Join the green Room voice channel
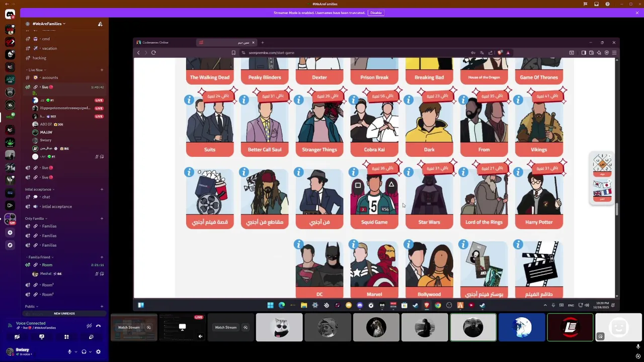Screen dimensions: 644x362 pyautogui.click(x=64, y=265)
